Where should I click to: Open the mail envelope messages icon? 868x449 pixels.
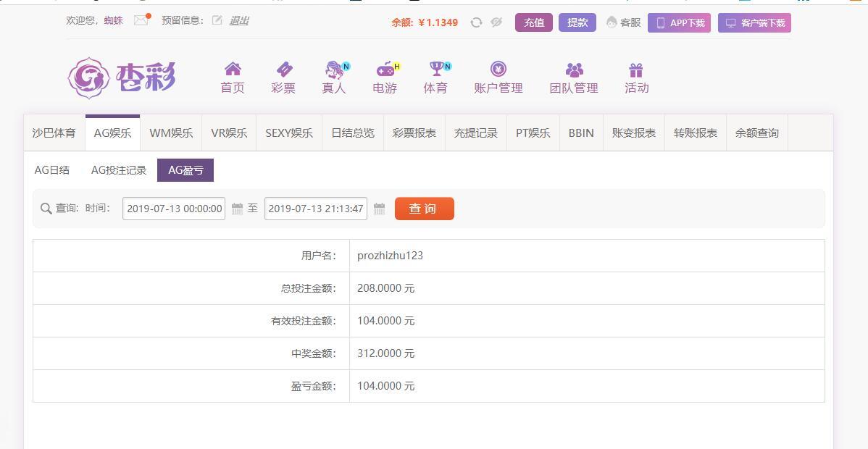pyautogui.click(x=141, y=20)
